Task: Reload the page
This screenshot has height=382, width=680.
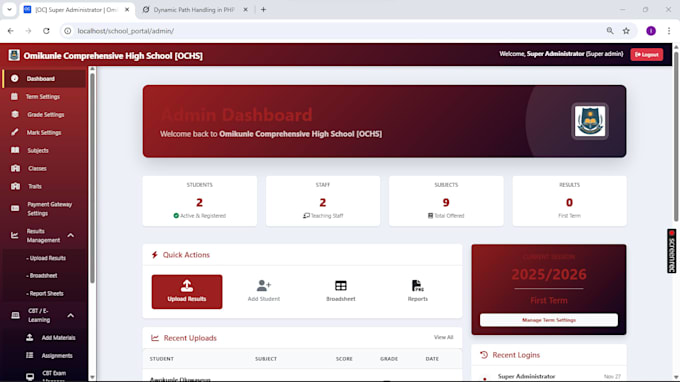Action: [x=46, y=31]
